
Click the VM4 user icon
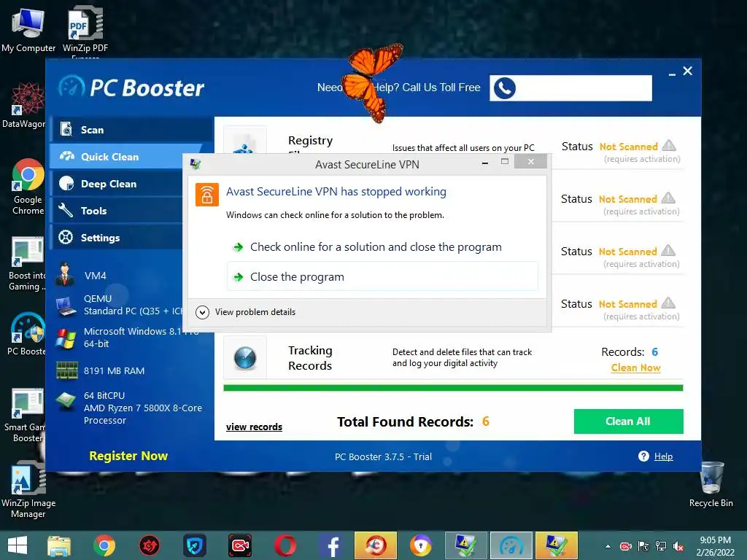[65, 275]
